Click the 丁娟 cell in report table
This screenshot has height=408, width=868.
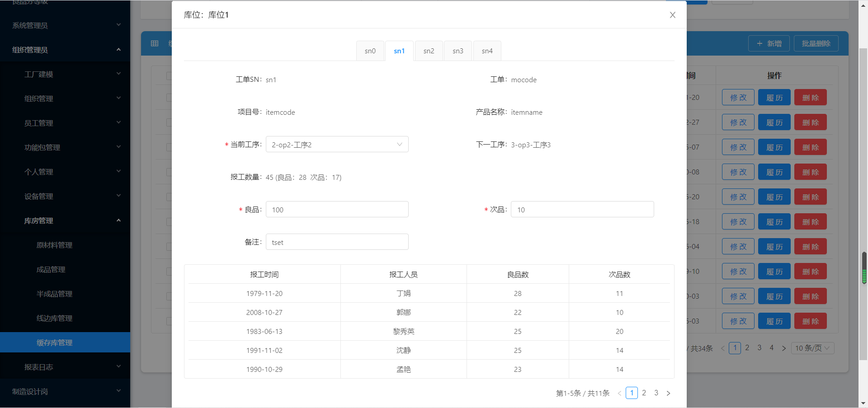[404, 293]
